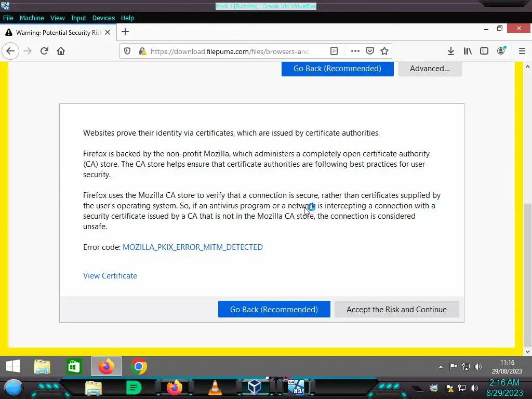532x399 pixels.
Task: Open guest network tray icon
Action: click(466, 366)
